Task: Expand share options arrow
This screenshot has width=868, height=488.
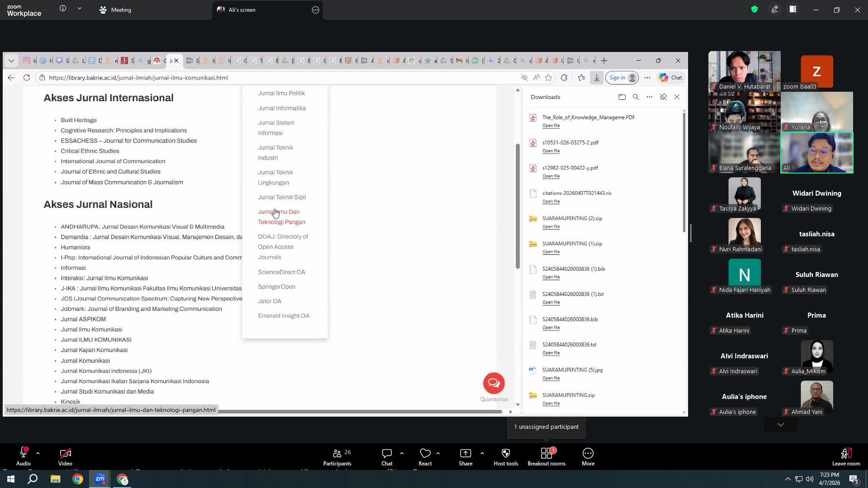Action: click(482, 453)
